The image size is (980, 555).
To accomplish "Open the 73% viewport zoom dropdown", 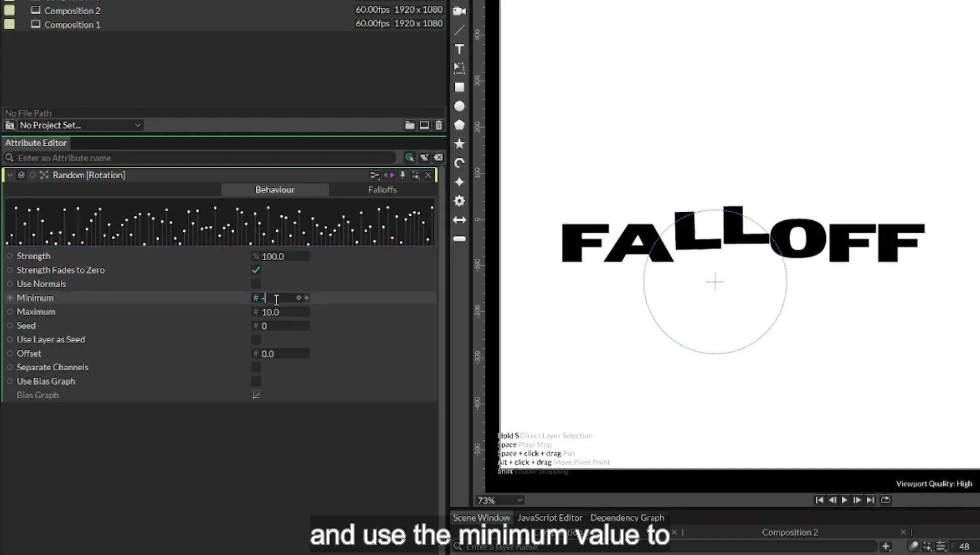I will click(500, 500).
